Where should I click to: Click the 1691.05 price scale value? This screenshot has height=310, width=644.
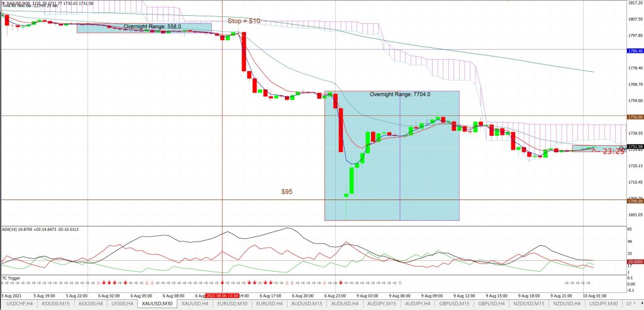[635, 214]
